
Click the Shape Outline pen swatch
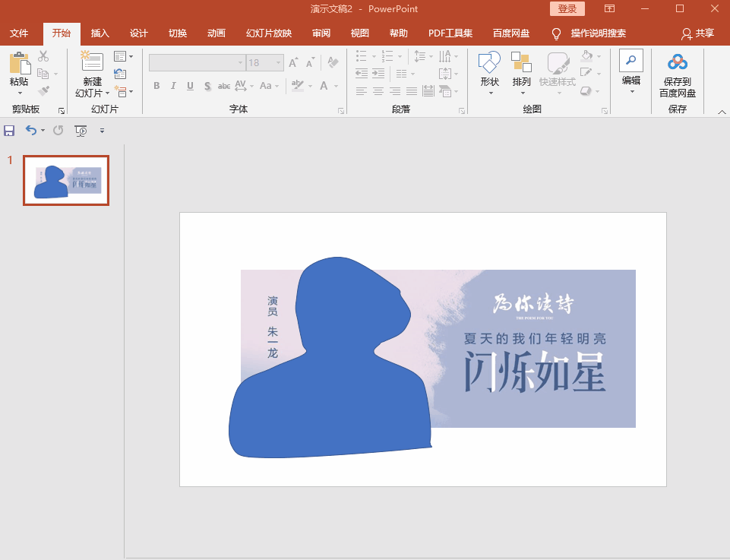[x=586, y=73]
